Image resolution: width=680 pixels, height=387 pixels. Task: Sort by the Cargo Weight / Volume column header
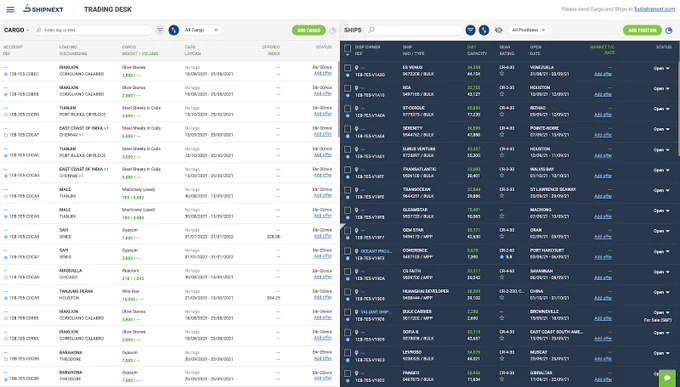point(140,54)
